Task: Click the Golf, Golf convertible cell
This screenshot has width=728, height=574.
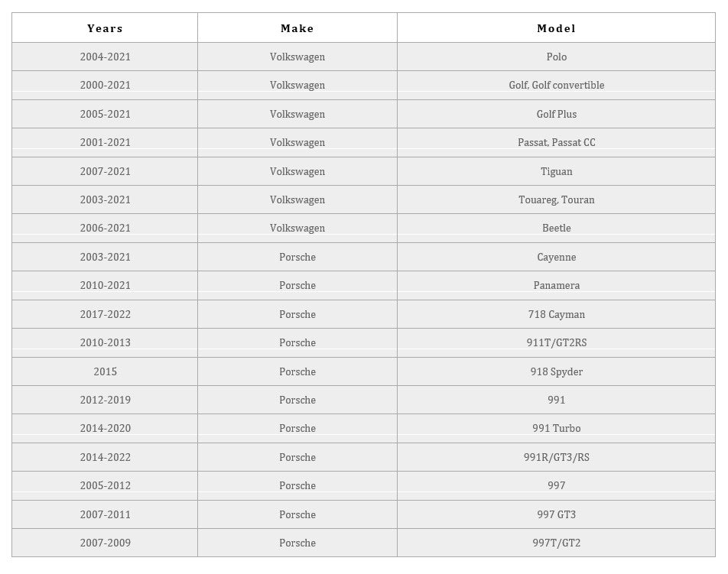Action: [556, 85]
